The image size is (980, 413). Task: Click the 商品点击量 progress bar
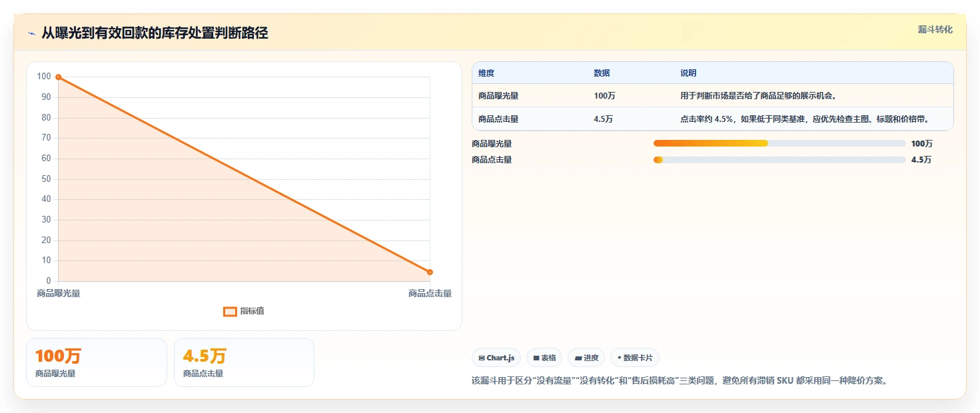[x=779, y=160]
